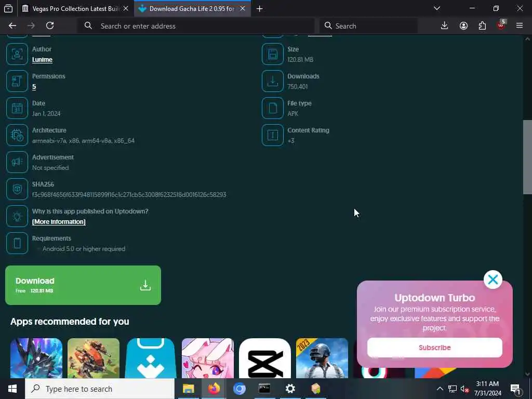Open Chromium-style blue browser taskbar icon
The image size is (532, 399).
pos(239,389)
